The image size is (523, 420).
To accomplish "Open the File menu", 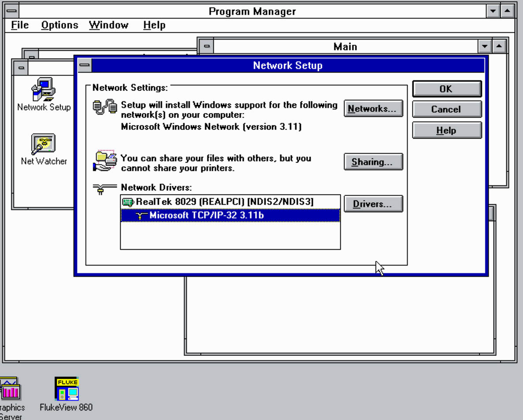I will point(20,25).
